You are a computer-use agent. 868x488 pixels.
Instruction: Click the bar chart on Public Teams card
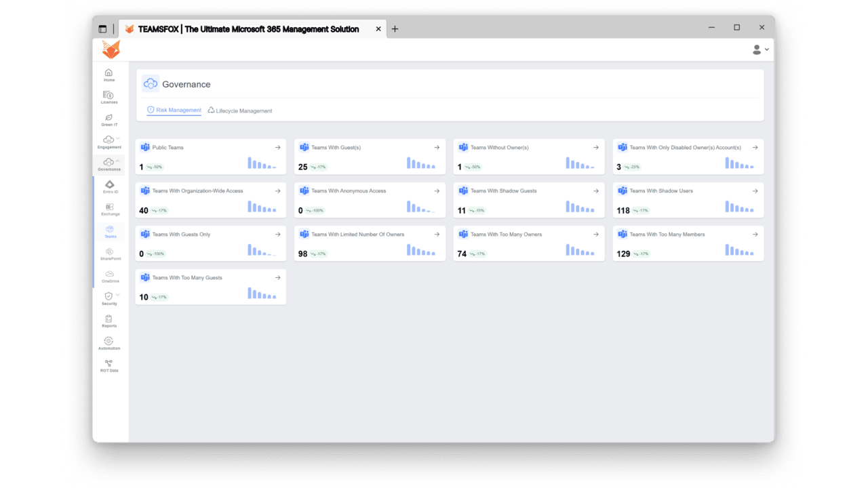(x=262, y=163)
